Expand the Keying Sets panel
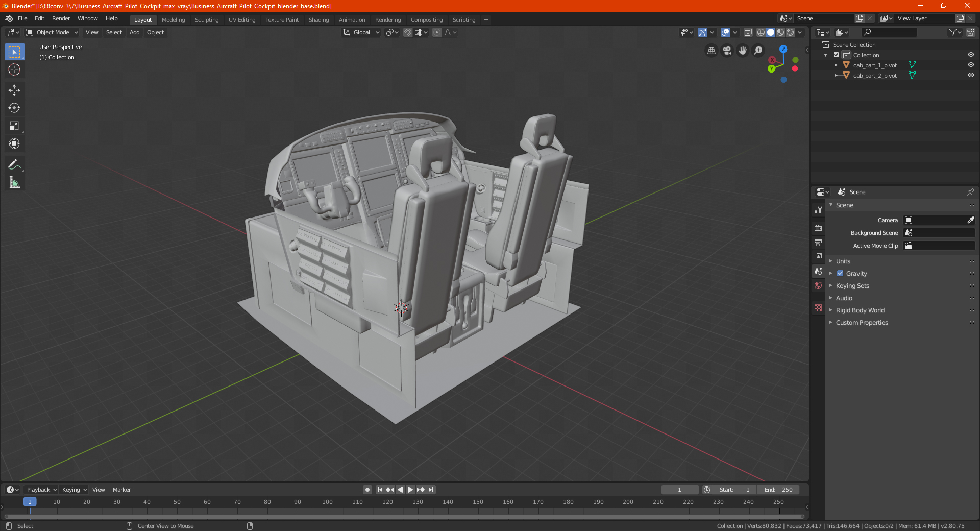This screenshot has height=531, width=980. click(x=852, y=285)
